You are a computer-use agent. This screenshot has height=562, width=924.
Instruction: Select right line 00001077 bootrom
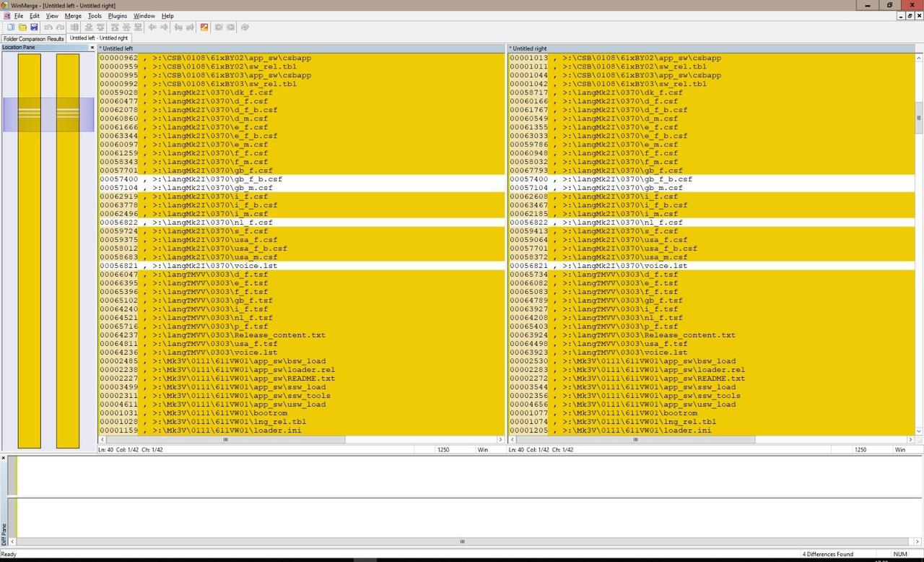coord(711,413)
